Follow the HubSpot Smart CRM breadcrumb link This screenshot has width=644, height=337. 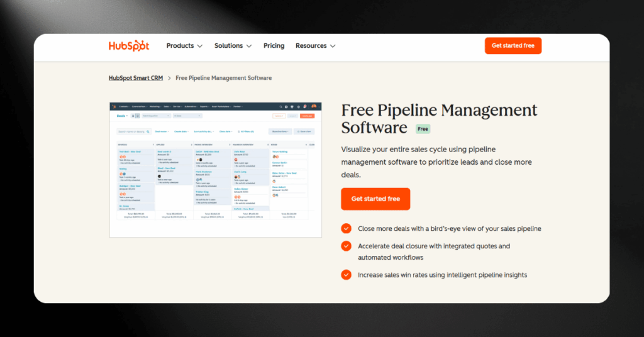(x=136, y=78)
